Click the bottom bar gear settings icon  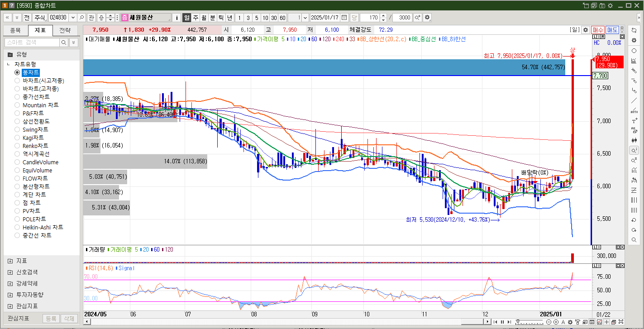(571, 322)
